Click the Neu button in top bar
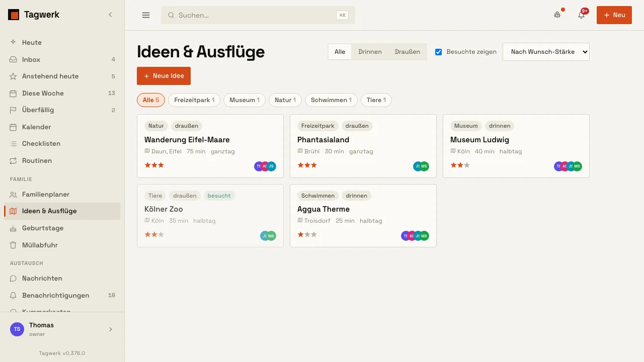 coord(614,15)
